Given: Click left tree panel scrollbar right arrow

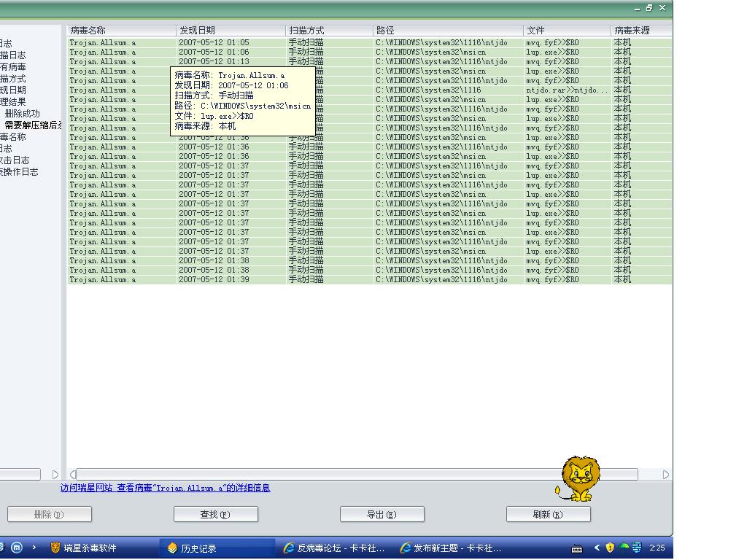Looking at the screenshot, I should click(x=55, y=474).
